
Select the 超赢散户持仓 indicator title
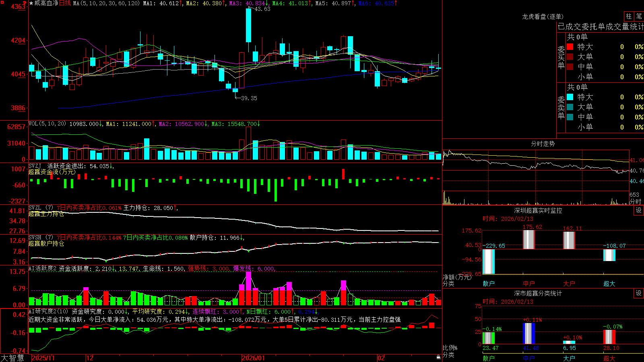point(46,243)
